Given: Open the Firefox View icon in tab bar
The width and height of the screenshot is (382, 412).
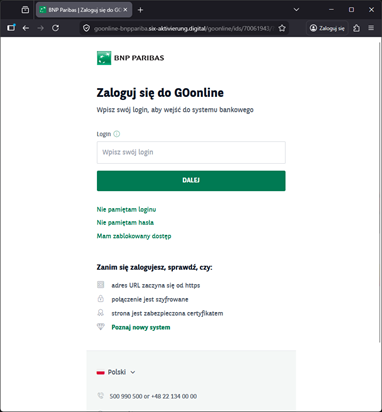Looking at the screenshot, I should pos(25,10).
